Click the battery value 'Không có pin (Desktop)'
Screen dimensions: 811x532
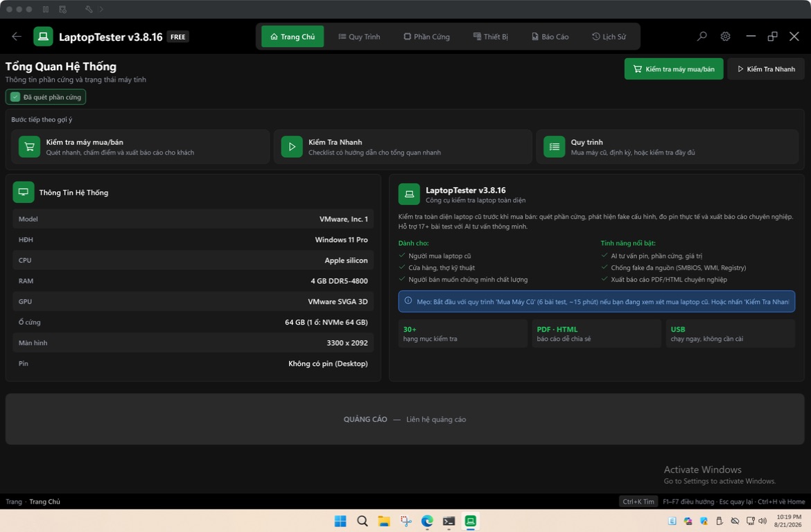click(328, 364)
